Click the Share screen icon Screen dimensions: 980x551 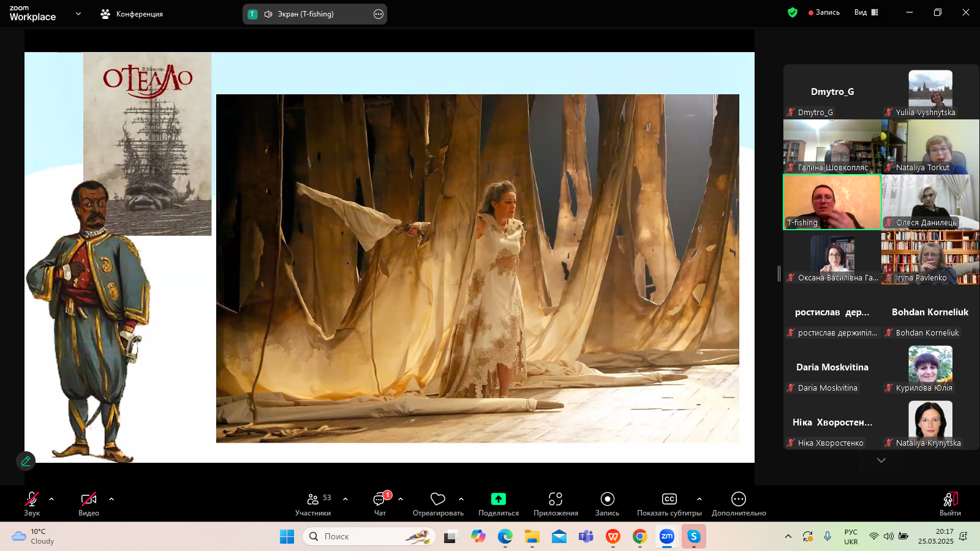498,500
